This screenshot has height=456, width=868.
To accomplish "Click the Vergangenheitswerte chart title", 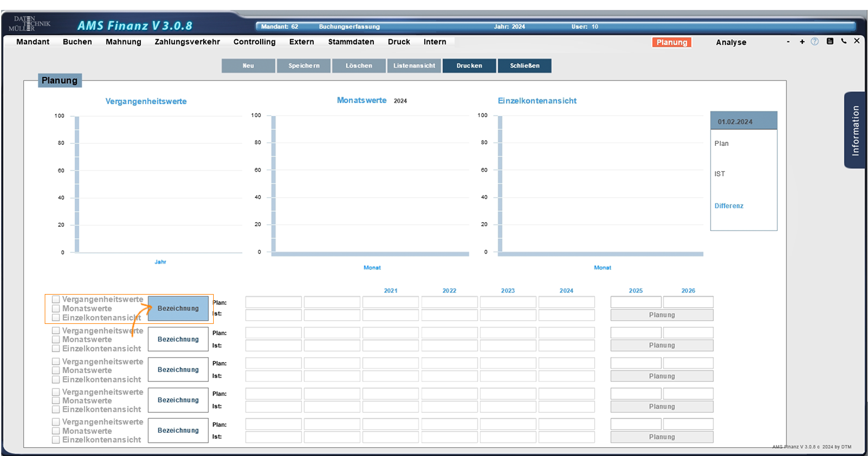I will pyautogui.click(x=146, y=102).
